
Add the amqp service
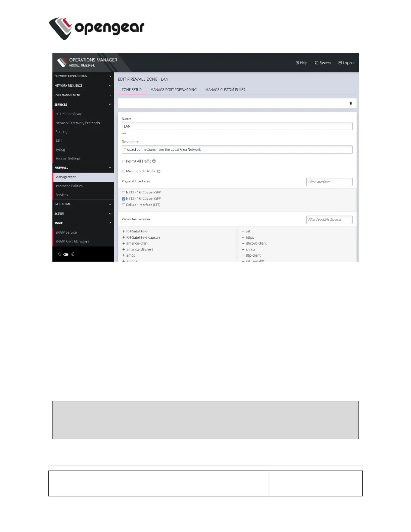(124, 255)
